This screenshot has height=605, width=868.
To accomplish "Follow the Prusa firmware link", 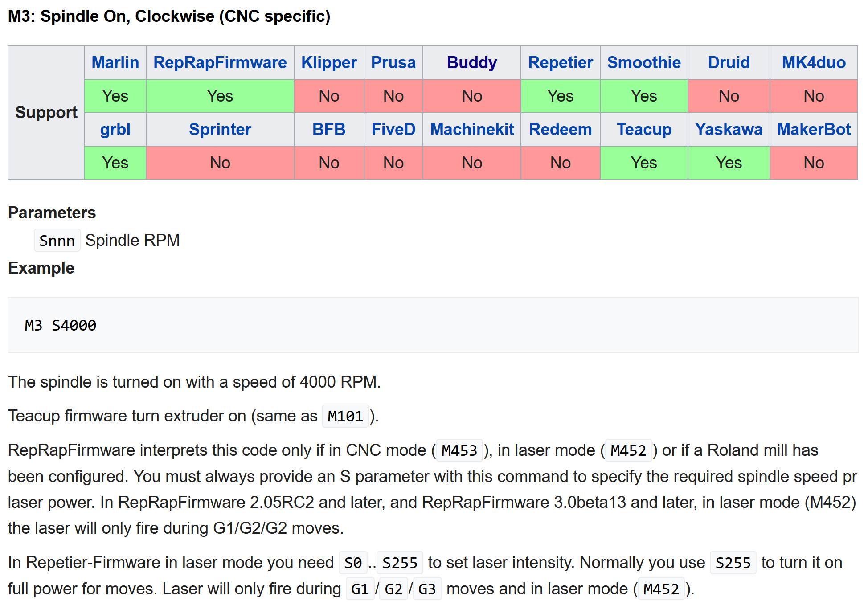I will point(393,62).
